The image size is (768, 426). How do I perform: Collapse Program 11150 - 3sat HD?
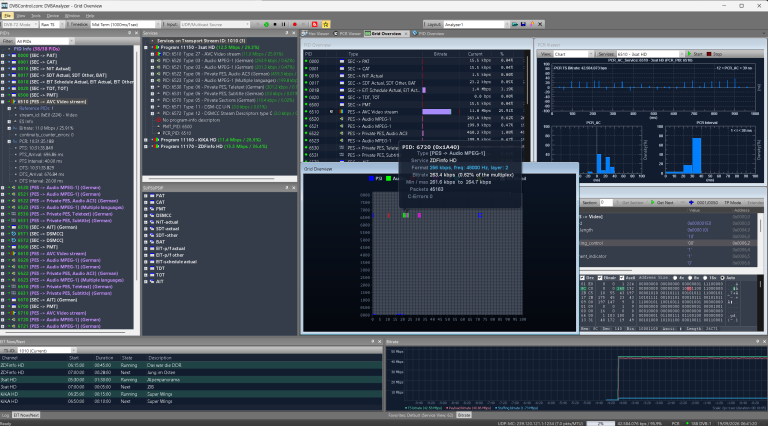(146, 47)
